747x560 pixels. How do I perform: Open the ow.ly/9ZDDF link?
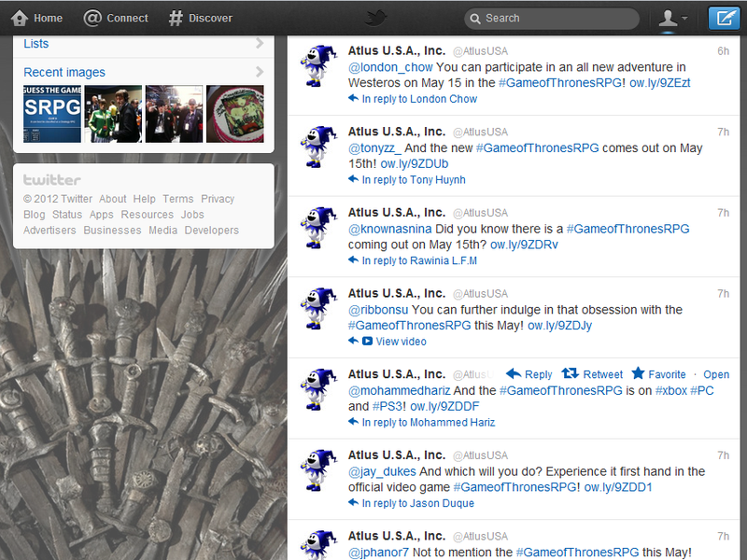pos(444,407)
